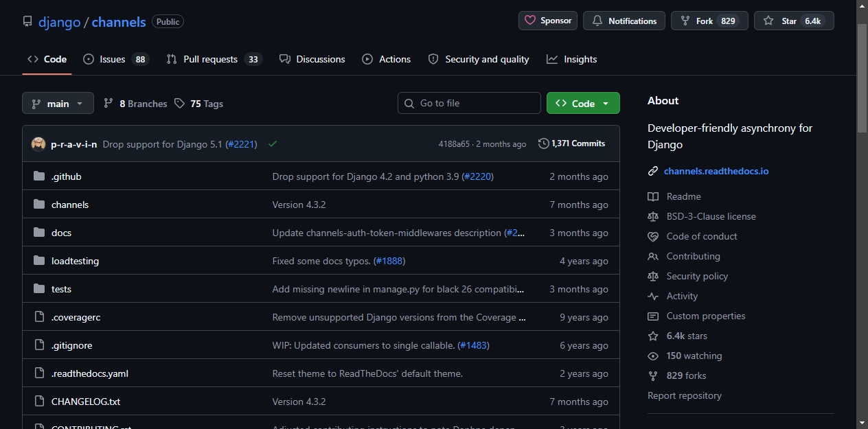Click the Fork icon in header
This screenshot has height=429, width=868.
(685, 21)
